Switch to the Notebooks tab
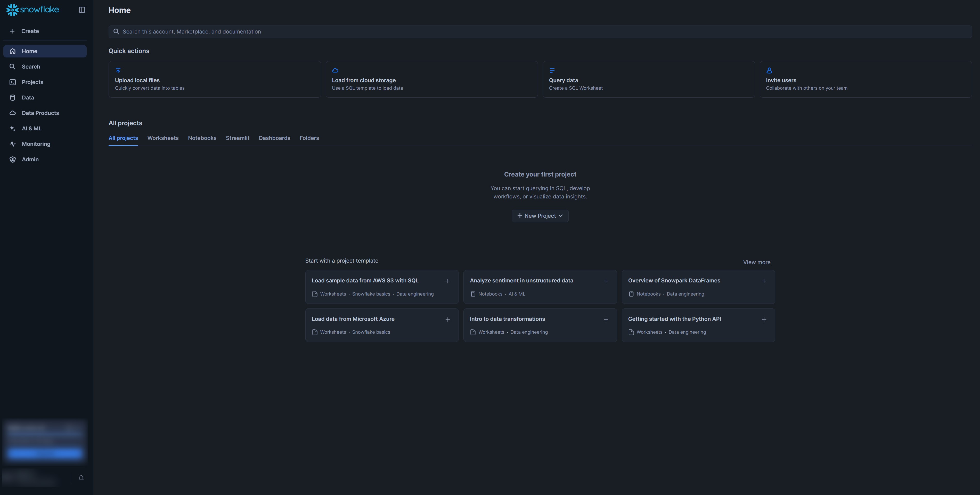Viewport: 980px width, 495px height. click(x=202, y=138)
